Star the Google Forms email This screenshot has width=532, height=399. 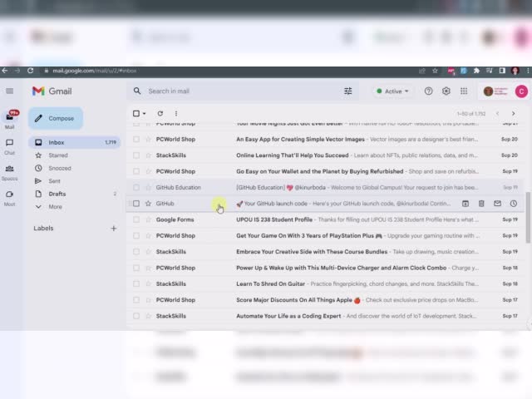[x=148, y=219]
